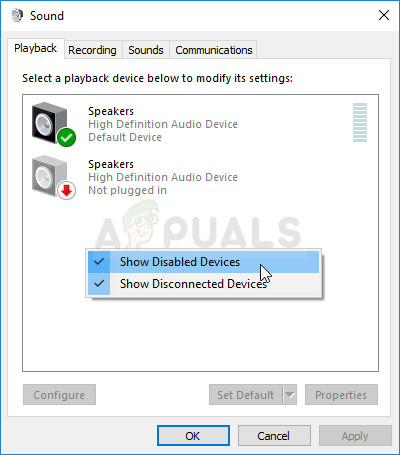Dismiss dialog with the Cancel button
Viewport: 400px width, 455px height.
coord(274,436)
